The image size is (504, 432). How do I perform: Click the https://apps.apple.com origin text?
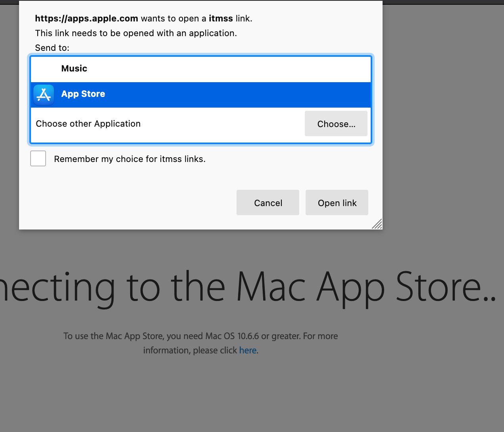coord(87,19)
